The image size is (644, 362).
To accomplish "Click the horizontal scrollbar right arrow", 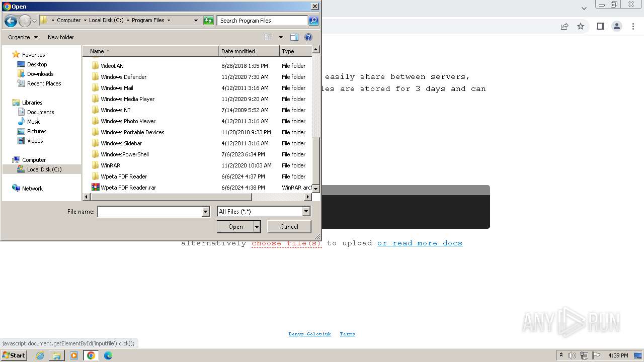I will [308, 197].
